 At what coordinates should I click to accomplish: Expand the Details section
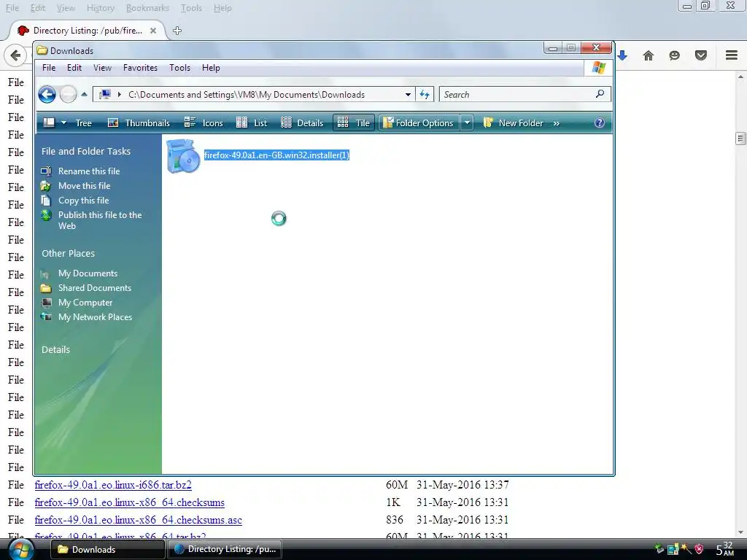tap(55, 349)
